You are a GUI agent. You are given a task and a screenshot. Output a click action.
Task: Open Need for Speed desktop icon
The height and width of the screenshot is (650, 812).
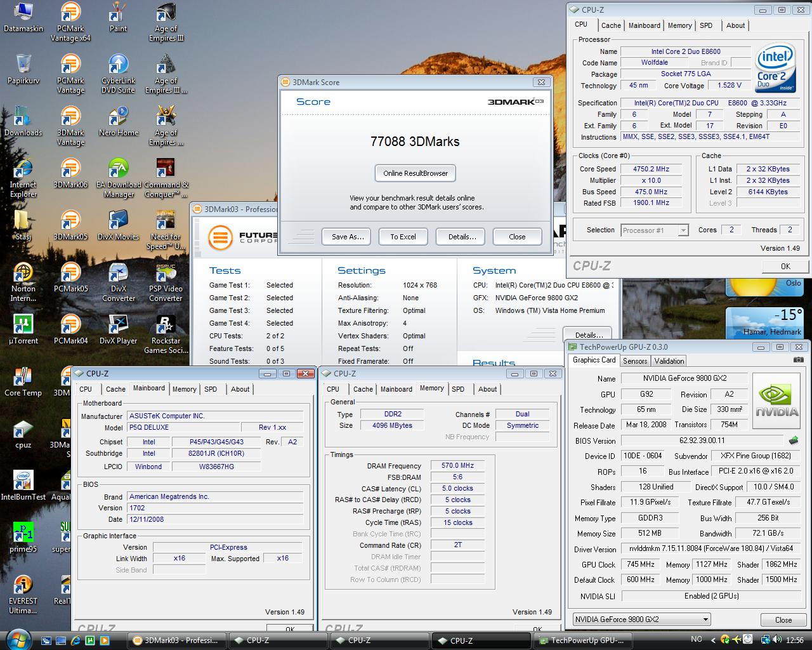pos(166,230)
